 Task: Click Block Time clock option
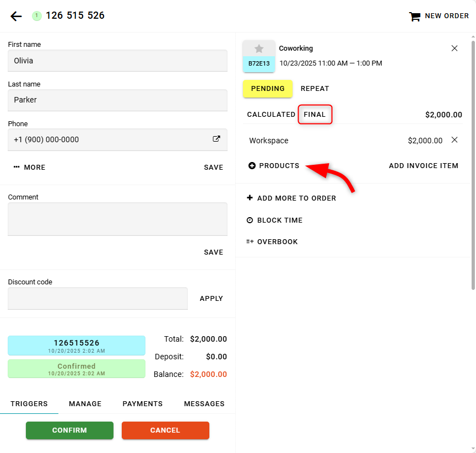[x=274, y=220]
